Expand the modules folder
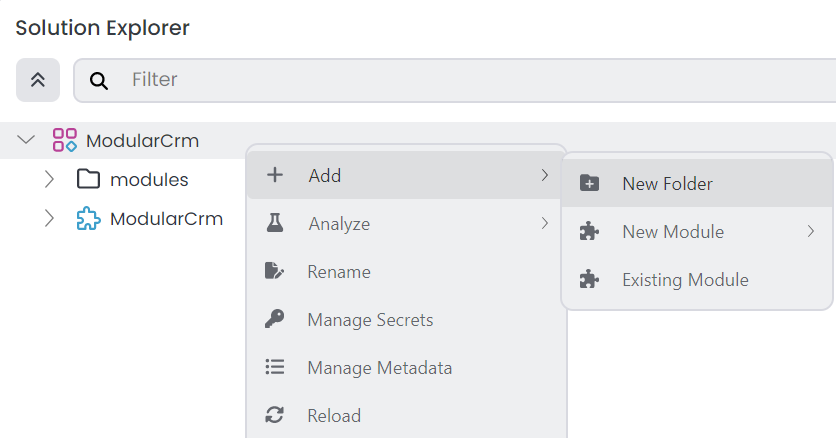This screenshot has height=438, width=836. pos(50,180)
